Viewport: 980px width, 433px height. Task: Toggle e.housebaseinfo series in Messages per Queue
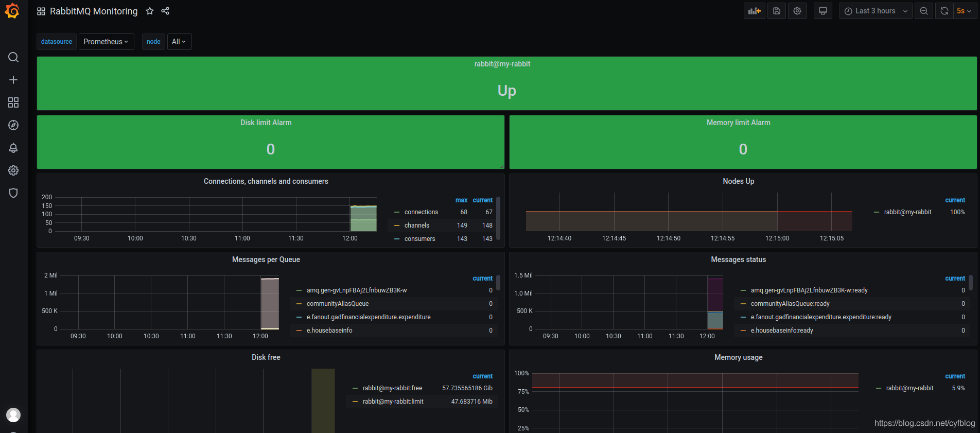point(329,331)
